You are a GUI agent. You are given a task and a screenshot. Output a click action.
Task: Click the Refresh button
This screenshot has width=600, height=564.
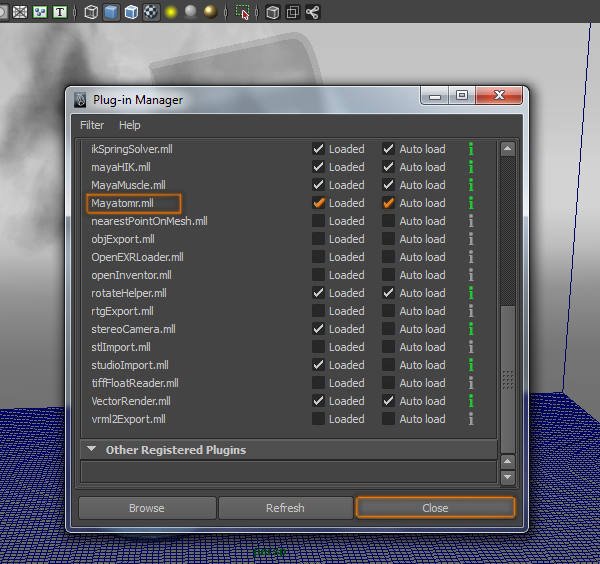tap(285, 508)
